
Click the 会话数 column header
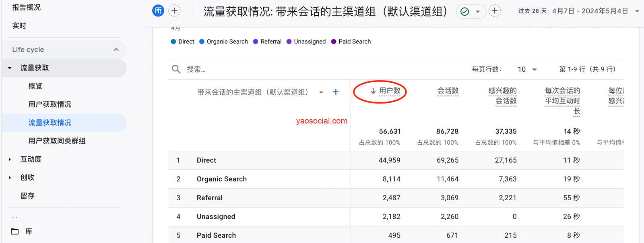coord(448,91)
